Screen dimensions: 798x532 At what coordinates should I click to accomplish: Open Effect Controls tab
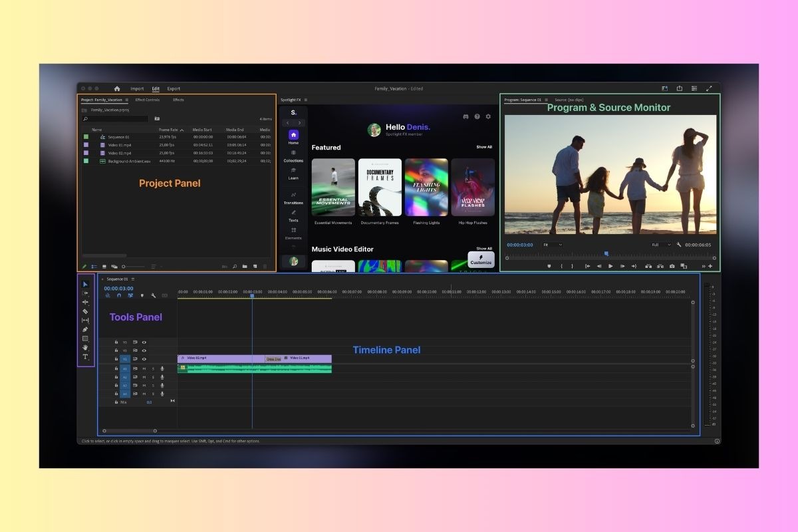147,100
